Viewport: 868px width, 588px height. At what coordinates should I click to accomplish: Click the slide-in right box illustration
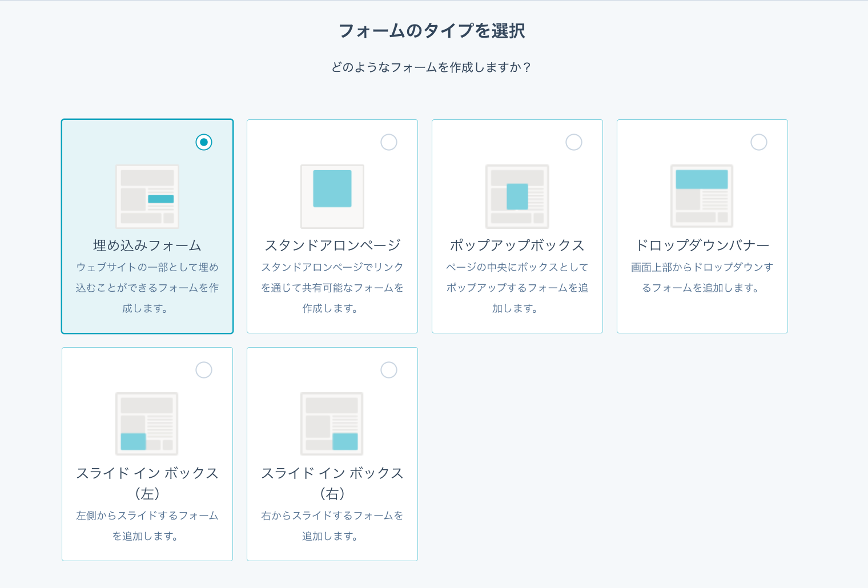[332, 424]
